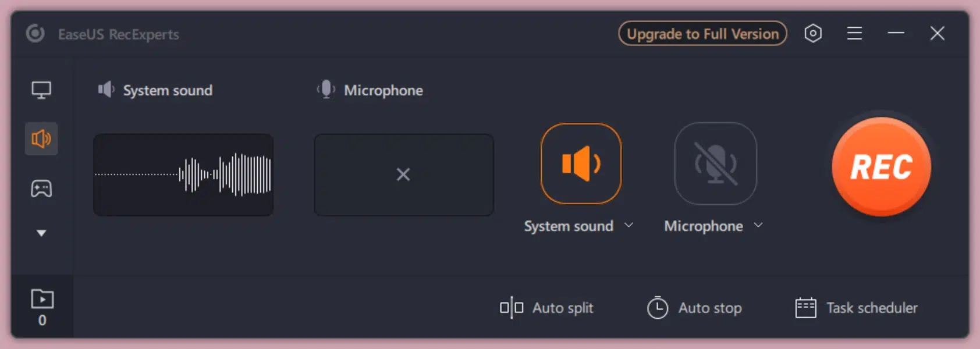The height and width of the screenshot is (349, 980).
Task: Click the system sound waveform preview
Action: click(183, 174)
